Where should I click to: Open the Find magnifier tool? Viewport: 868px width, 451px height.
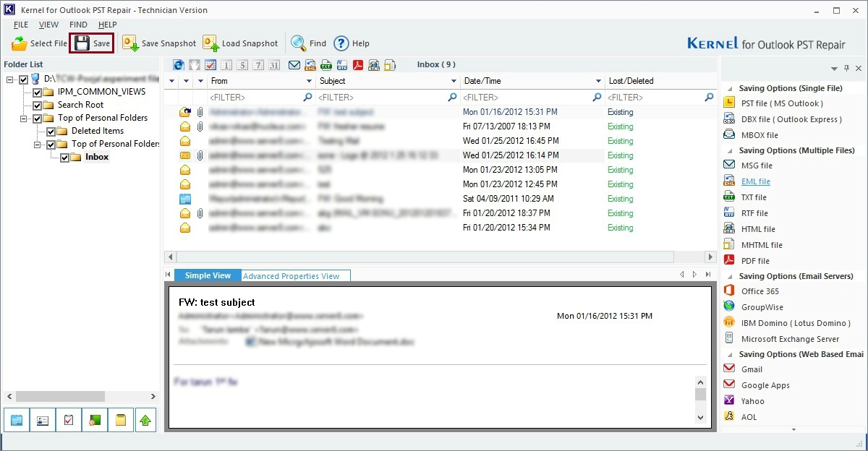click(309, 43)
